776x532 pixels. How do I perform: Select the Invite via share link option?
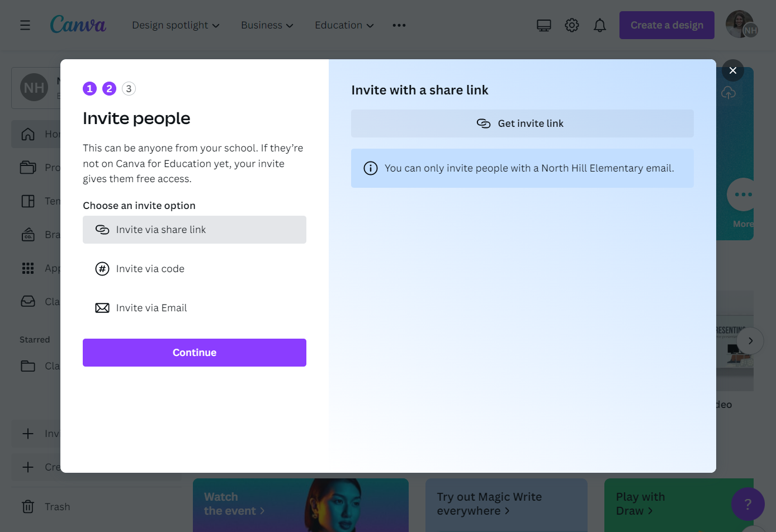coord(195,230)
